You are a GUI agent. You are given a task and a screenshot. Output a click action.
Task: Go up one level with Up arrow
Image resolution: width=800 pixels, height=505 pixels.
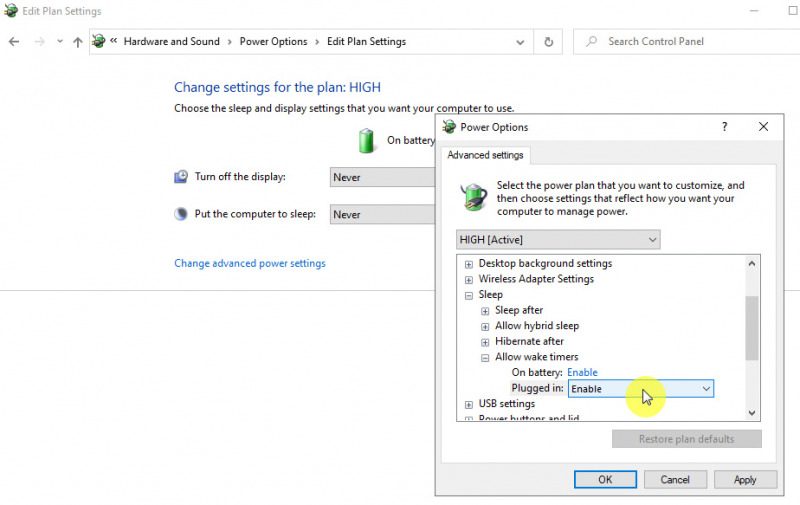coord(78,42)
